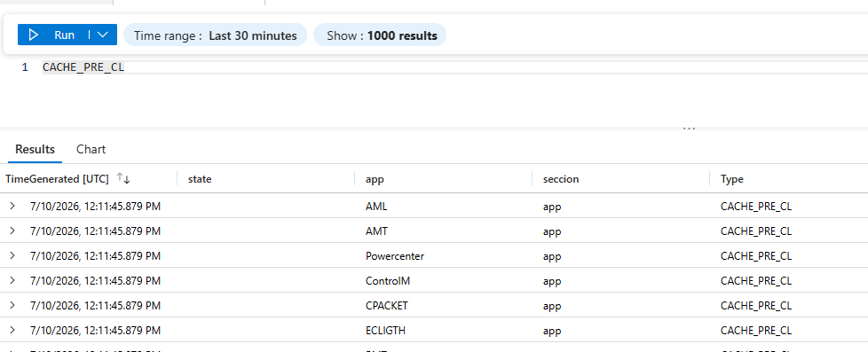Click the sort arrows icon on TimeGenerated
Viewport: 868px width, 352px height.
click(x=122, y=179)
